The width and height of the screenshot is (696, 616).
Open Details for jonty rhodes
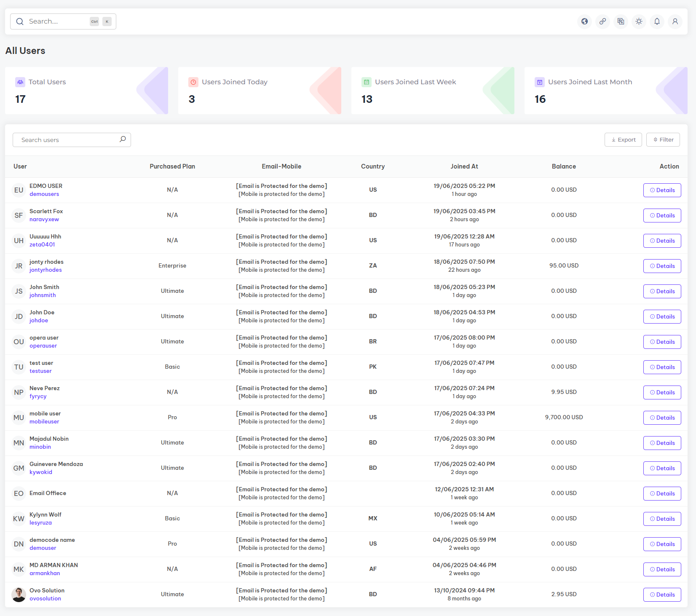click(662, 266)
